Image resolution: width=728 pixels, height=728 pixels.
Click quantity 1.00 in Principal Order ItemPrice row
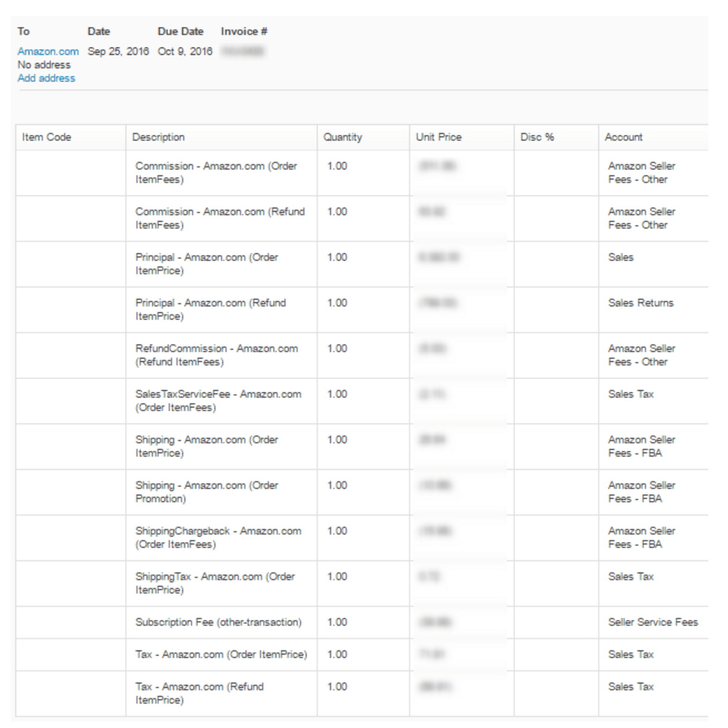[337, 258]
